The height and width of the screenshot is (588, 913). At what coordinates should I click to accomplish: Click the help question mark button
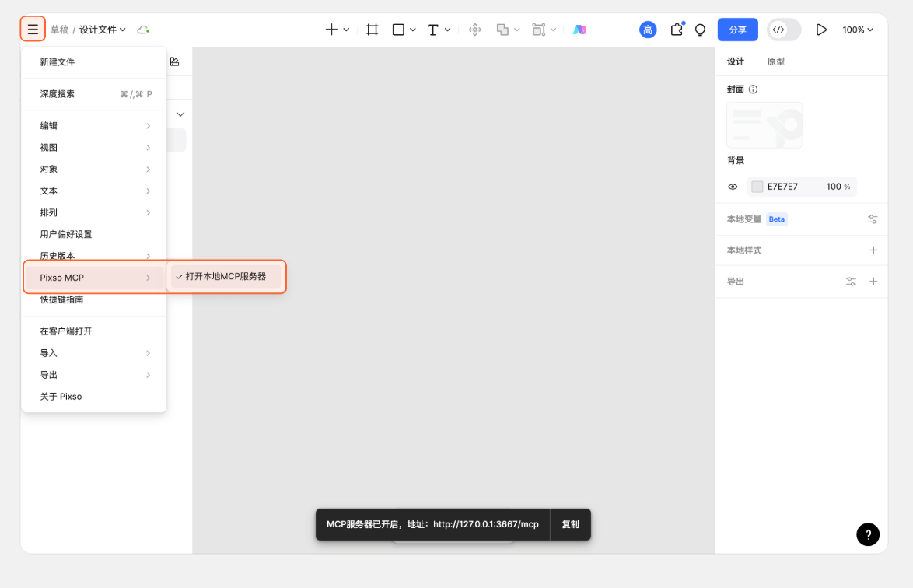coord(868,534)
